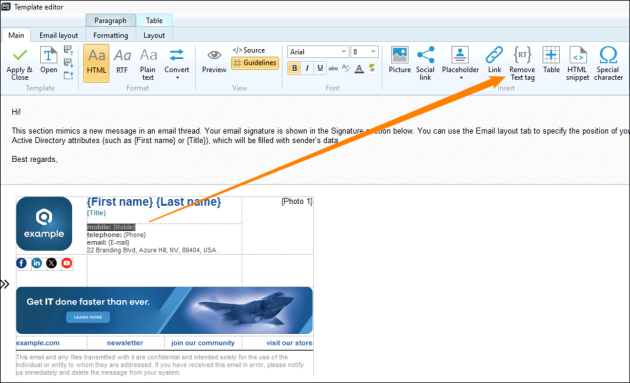Viewport: 630px width, 383px height.
Task: Click the {Title} placeholder text
Action: (96, 213)
